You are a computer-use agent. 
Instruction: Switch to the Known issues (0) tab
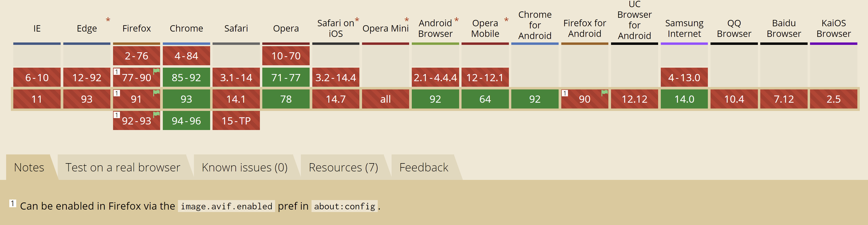pos(244,167)
